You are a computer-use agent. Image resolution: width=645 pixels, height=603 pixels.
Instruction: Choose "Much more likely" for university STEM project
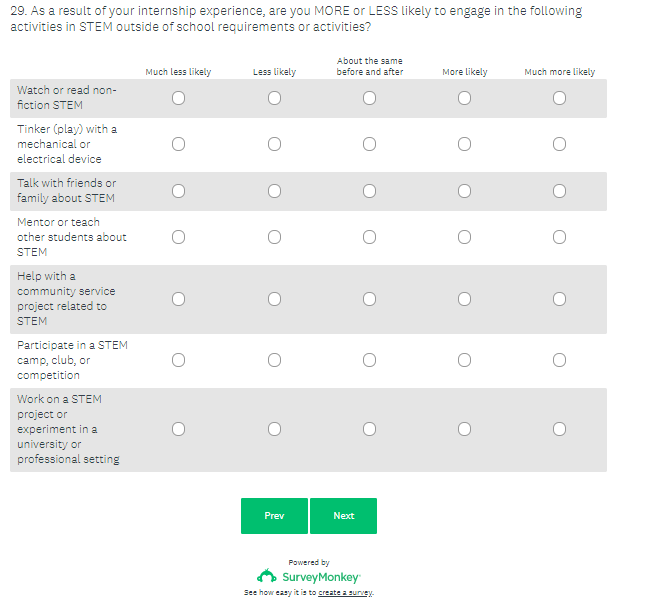pyautogui.click(x=559, y=429)
